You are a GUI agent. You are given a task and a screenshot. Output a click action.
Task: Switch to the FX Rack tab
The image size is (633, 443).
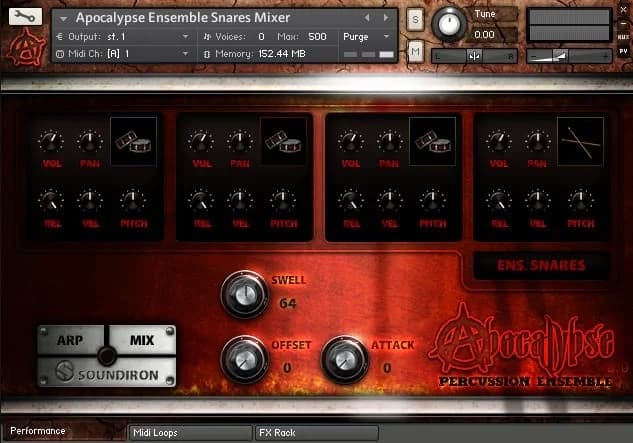coord(315,432)
